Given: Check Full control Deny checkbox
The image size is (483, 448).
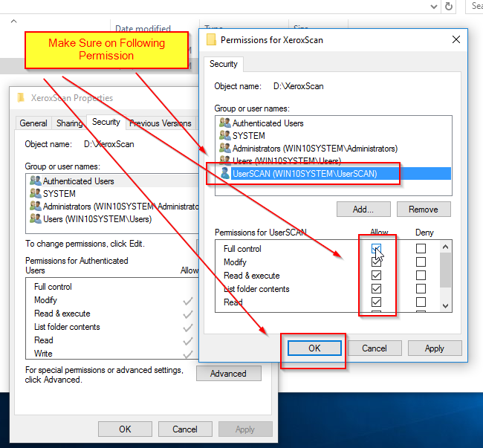Looking at the screenshot, I should tap(421, 248).
